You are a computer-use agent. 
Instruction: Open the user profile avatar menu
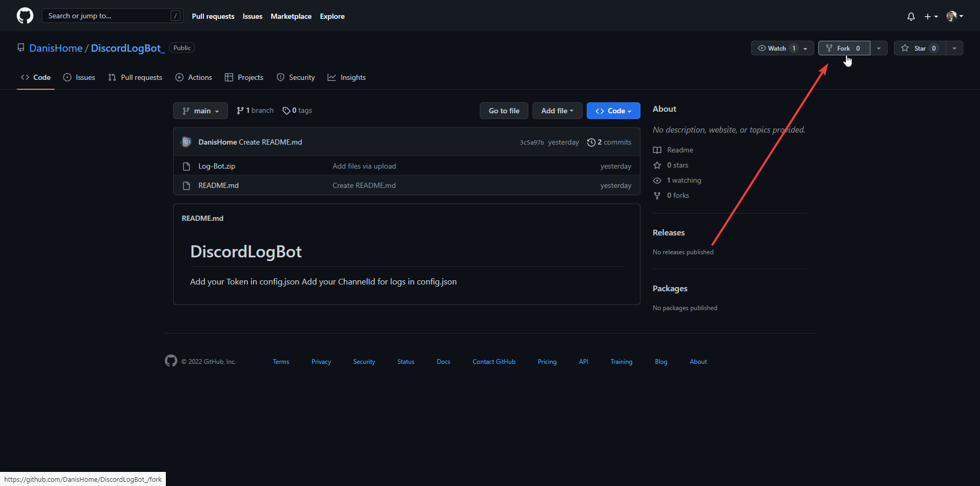[x=954, y=17]
